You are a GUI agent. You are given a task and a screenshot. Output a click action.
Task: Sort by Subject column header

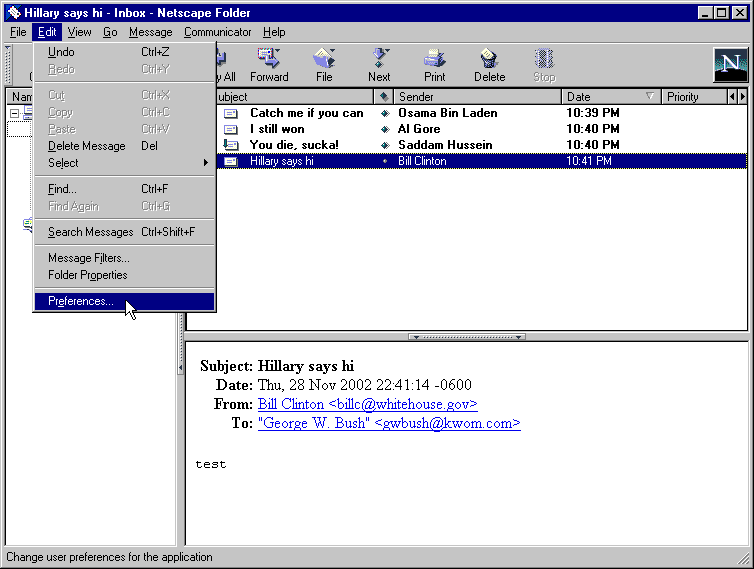coord(294,97)
